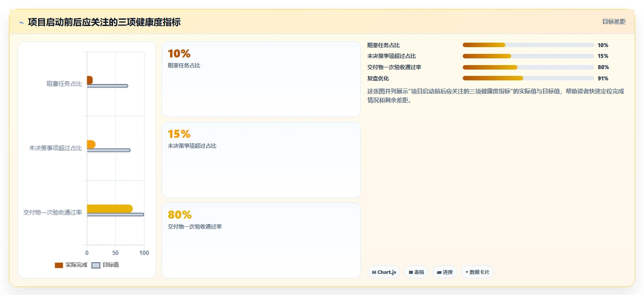The image size is (644, 295).
Task: Click the 91% value right of the progress bar
Action: click(603, 79)
